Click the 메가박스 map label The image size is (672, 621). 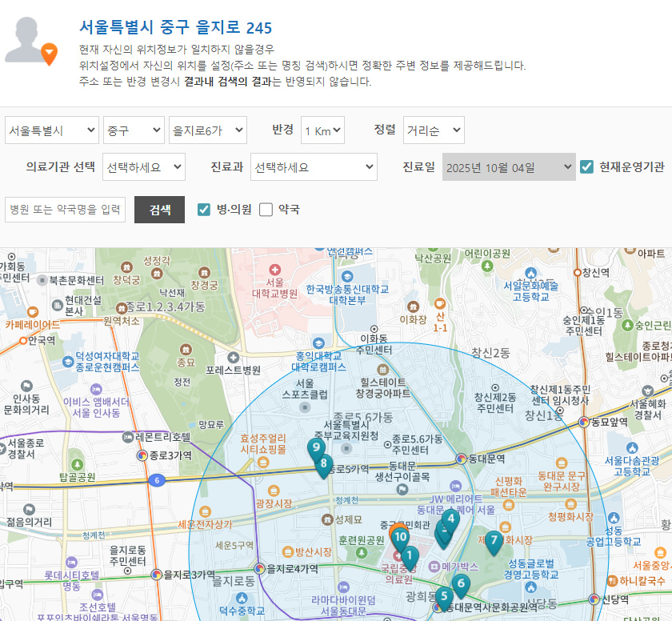click(x=460, y=567)
